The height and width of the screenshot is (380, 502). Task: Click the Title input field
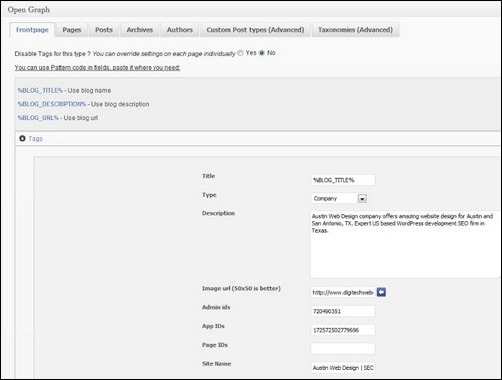point(343,180)
